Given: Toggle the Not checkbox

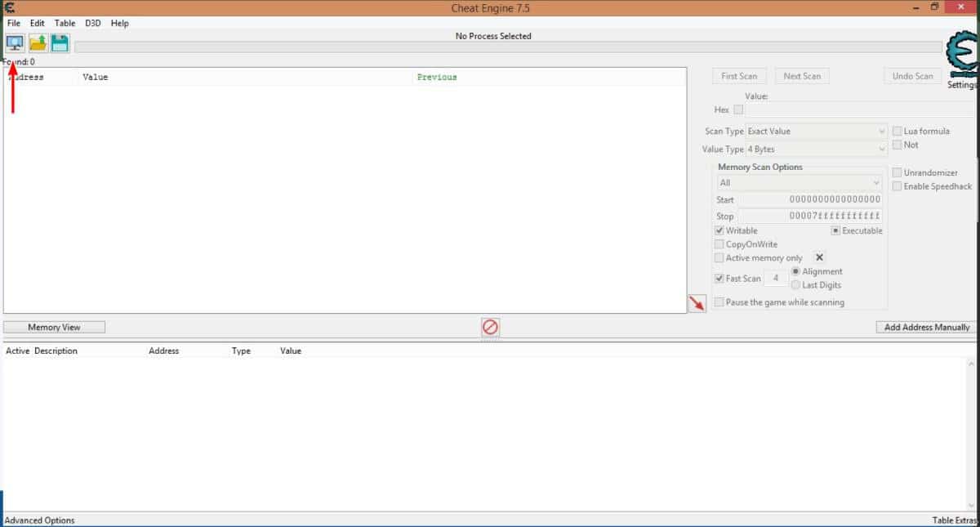Looking at the screenshot, I should tap(898, 145).
